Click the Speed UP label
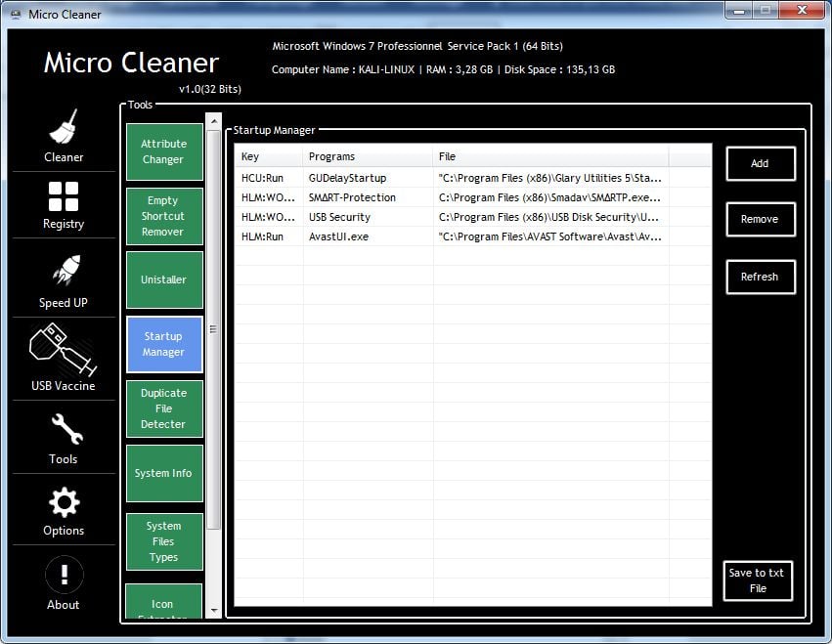832x644 pixels. click(64, 303)
